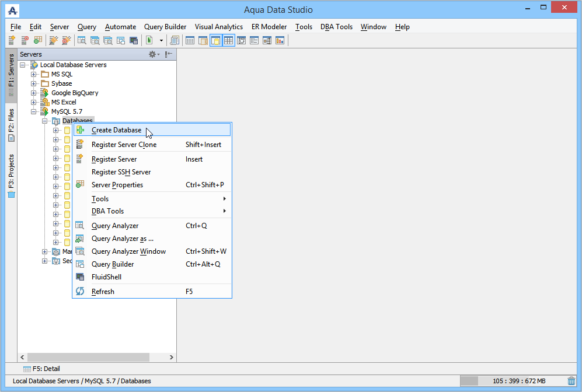Click the Register Server toolbar icon
The image size is (582, 392).
click(x=12, y=40)
